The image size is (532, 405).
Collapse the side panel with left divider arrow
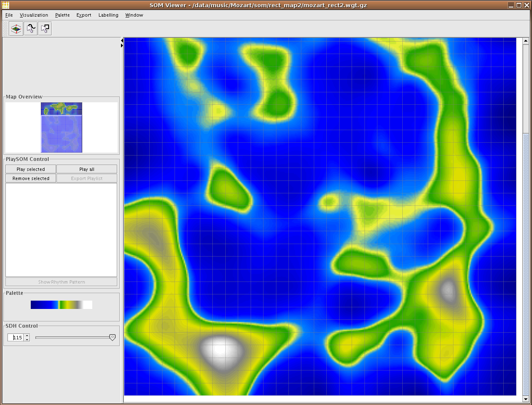[122, 40]
